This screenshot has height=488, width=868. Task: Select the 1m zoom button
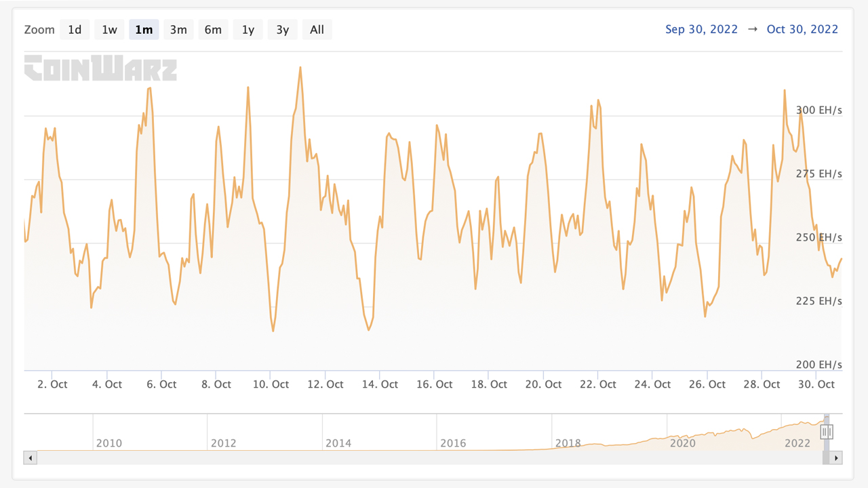[x=144, y=30]
